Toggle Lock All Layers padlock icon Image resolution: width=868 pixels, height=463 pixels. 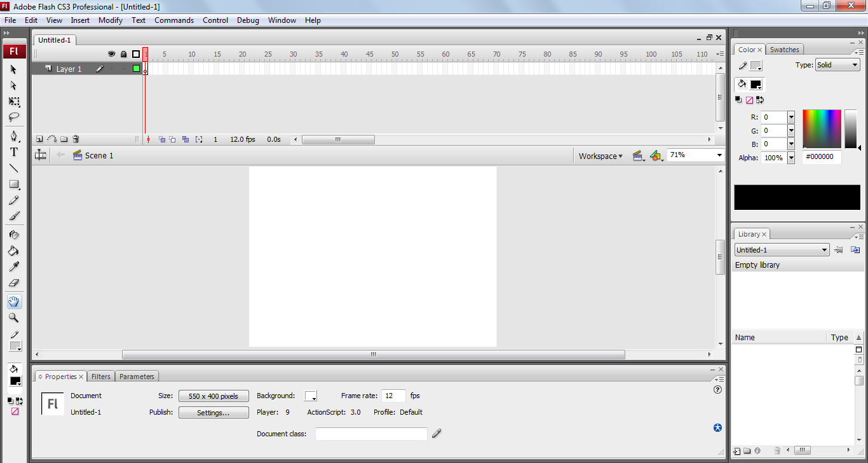pyautogui.click(x=124, y=55)
